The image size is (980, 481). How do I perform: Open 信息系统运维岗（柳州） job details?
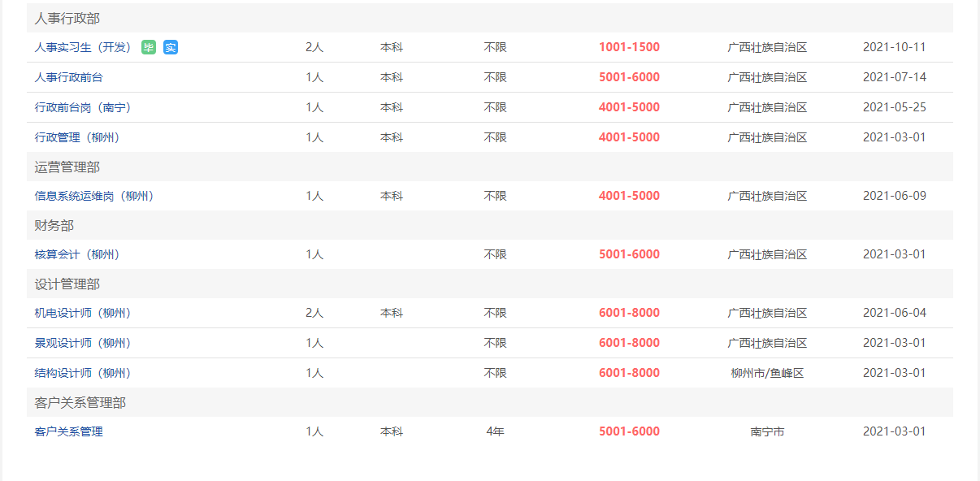94,196
